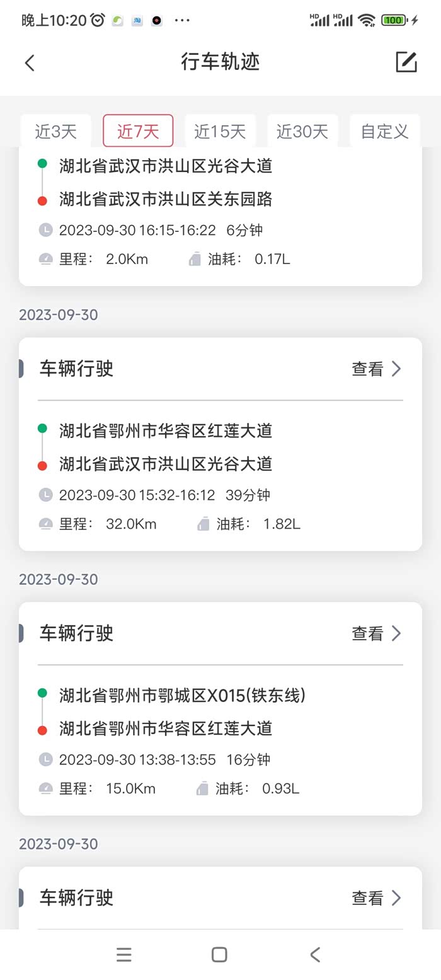Tap fuel icon beside 1.82L consumption
The image size is (441, 980).
tap(203, 524)
